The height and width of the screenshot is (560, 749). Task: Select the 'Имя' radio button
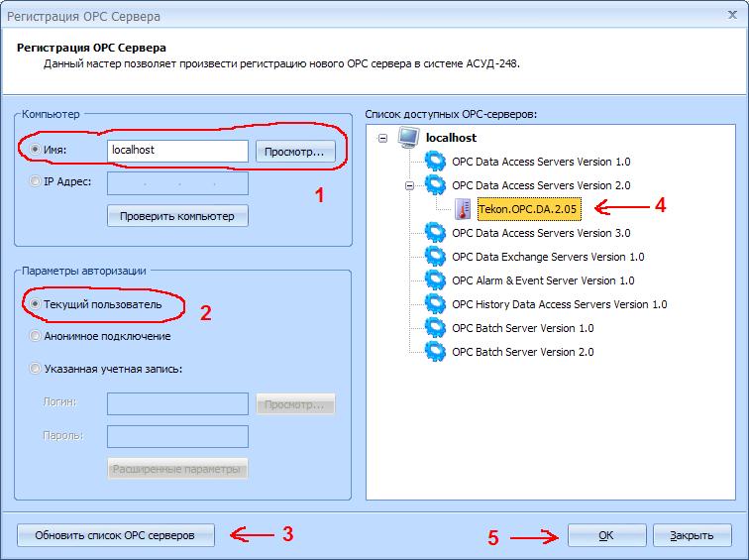[37, 151]
